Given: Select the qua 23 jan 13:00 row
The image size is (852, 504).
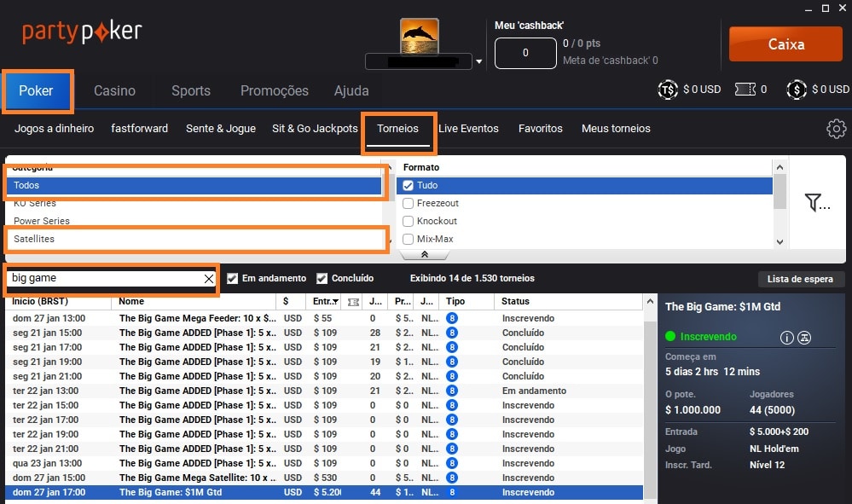Looking at the screenshot, I should [324, 463].
